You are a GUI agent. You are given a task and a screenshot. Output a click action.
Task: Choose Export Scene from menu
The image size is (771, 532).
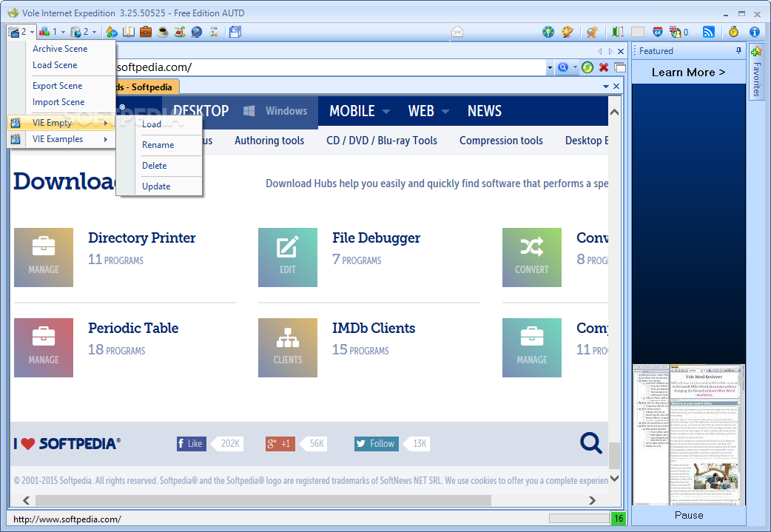click(x=58, y=86)
